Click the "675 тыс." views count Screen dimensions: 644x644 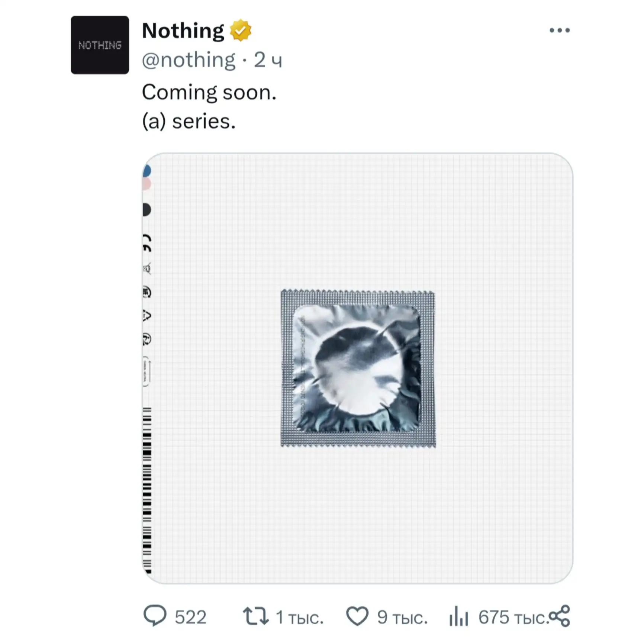513,617
